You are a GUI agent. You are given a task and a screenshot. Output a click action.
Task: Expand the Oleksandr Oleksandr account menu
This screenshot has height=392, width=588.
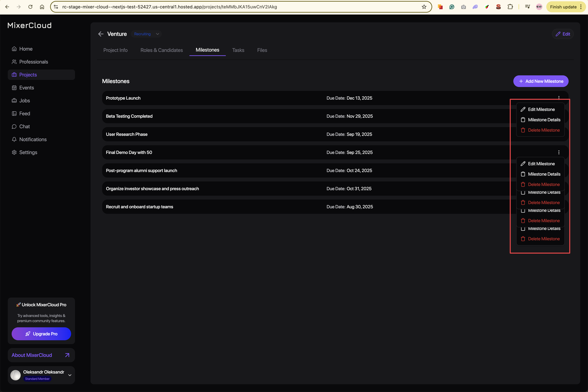[70, 375]
